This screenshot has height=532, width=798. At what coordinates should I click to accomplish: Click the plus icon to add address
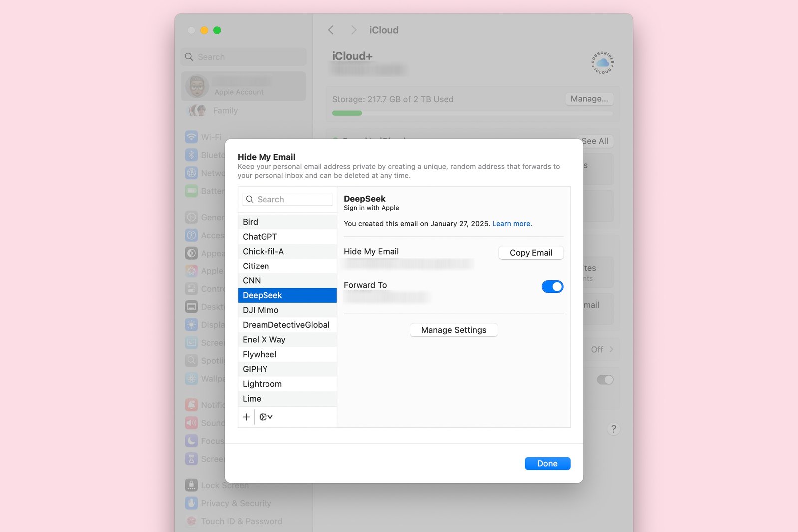[x=247, y=417]
